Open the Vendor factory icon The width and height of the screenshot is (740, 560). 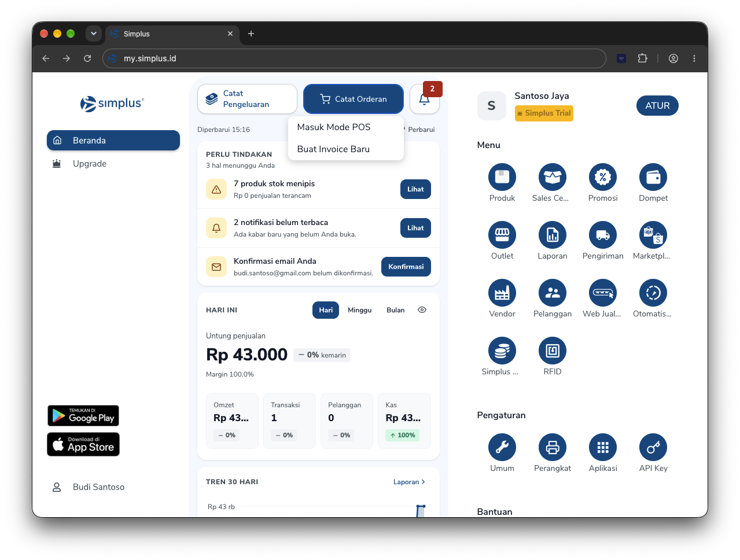pos(502,293)
